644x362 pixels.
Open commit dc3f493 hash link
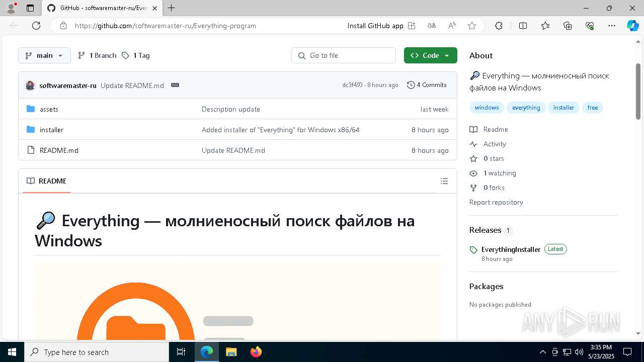352,85
